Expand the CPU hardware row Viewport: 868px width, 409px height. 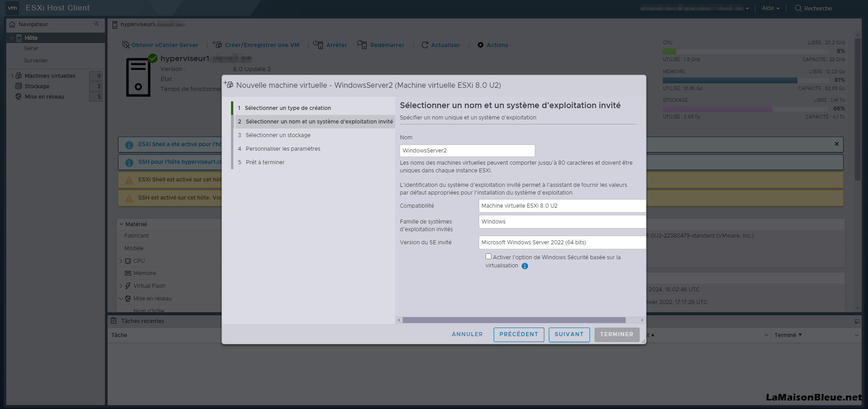[121, 261]
